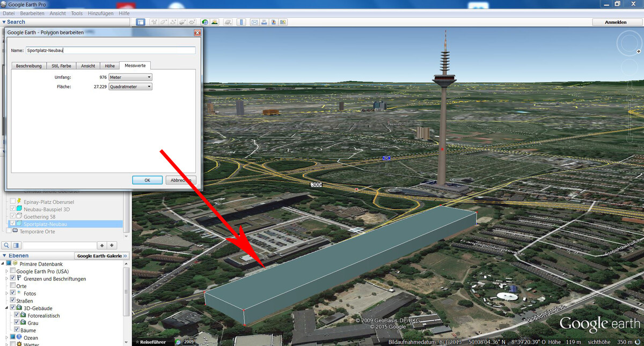
Task: Click the Add Image Overlay toolbar icon
Action: point(182,22)
